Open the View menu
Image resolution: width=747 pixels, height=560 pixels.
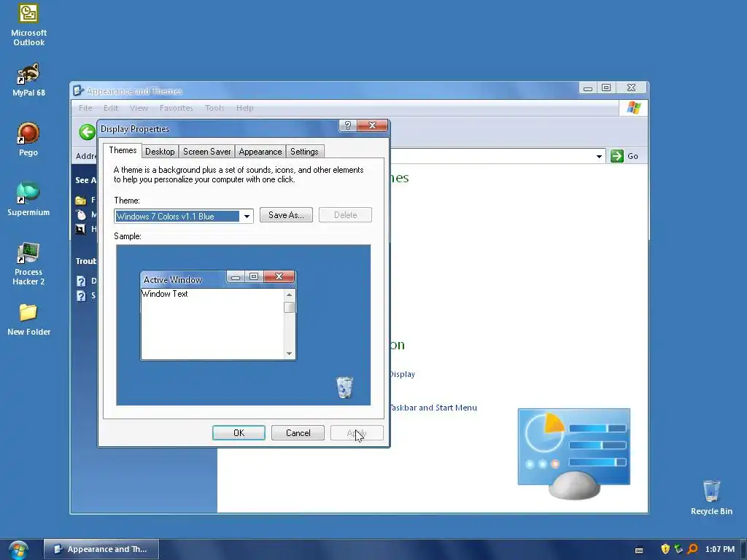pyautogui.click(x=139, y=108)
